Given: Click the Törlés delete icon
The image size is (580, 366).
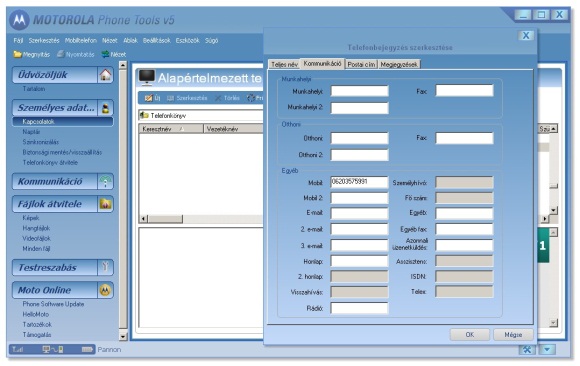Looking at the screenshot, I should point(218,98).
